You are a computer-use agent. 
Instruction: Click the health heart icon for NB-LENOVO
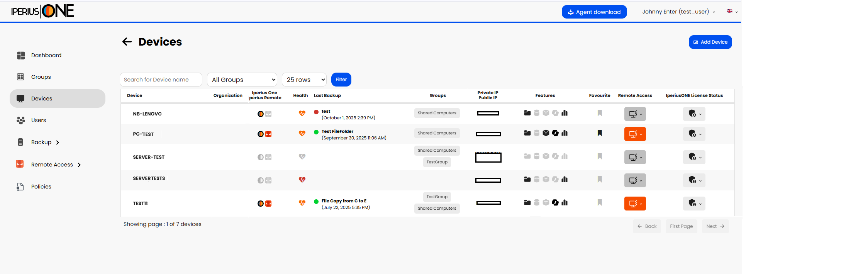tap(302, 113)
